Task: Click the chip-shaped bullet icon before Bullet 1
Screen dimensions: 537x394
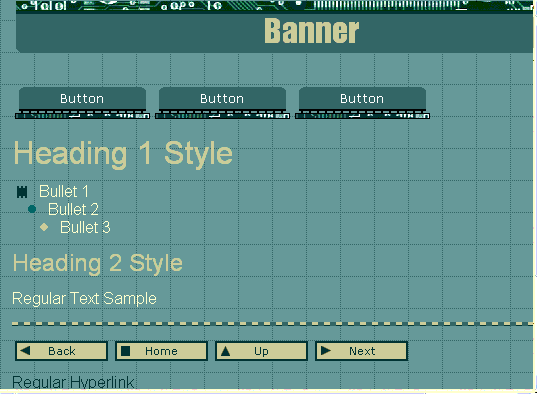Action: [x=22, y=192]
